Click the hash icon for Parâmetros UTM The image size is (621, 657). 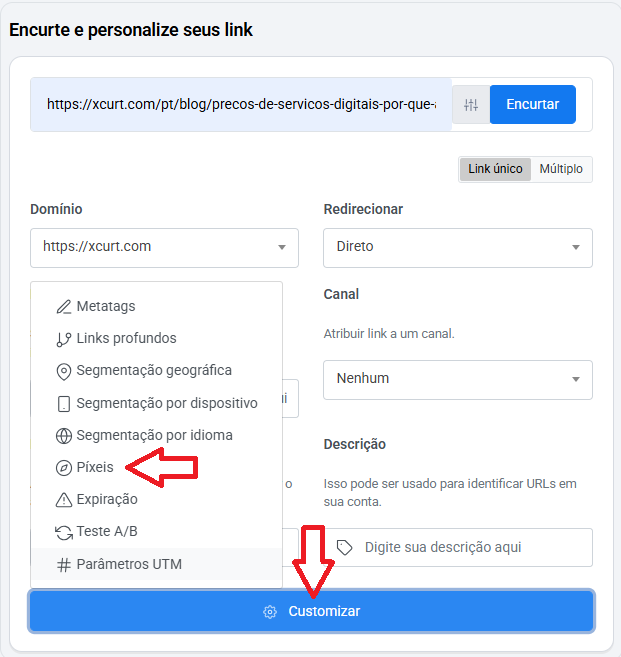[64, 565]
